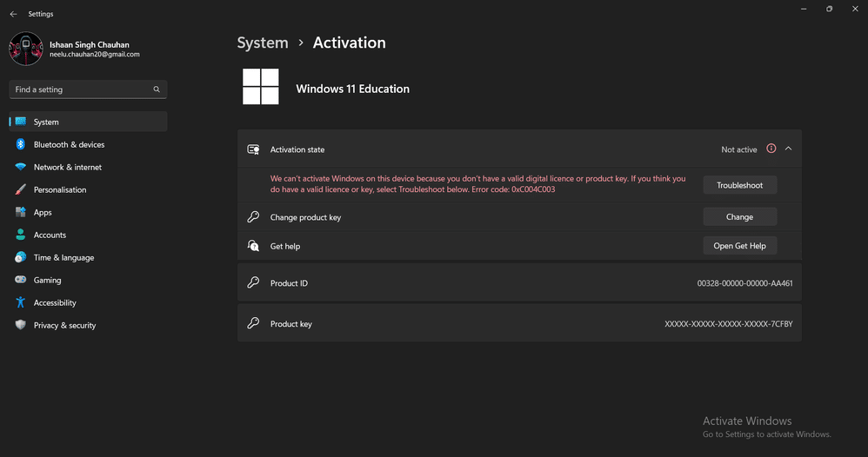The height and width of the screenshot is (457, 868).
Task: Select System in the sidebar
Action: [x=88, y=122]
